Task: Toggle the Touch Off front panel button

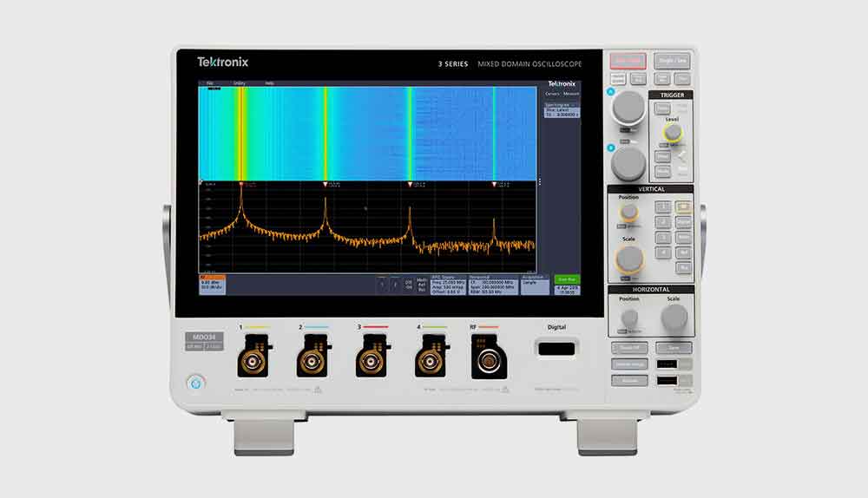Action: click(629, 348)
